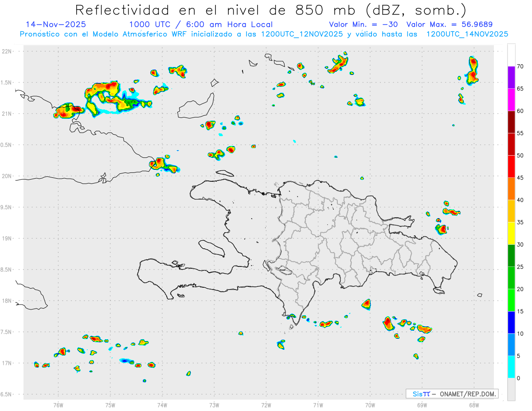Click the colorbar label 45

(x=520, y=178)
